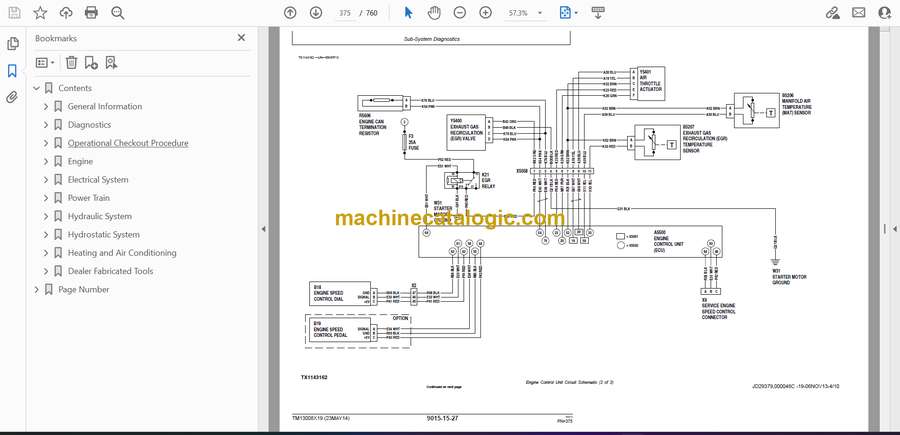Jump to Hydraulic System bookmark
Viewport: 900px width, 435px height.
point(99,216)
